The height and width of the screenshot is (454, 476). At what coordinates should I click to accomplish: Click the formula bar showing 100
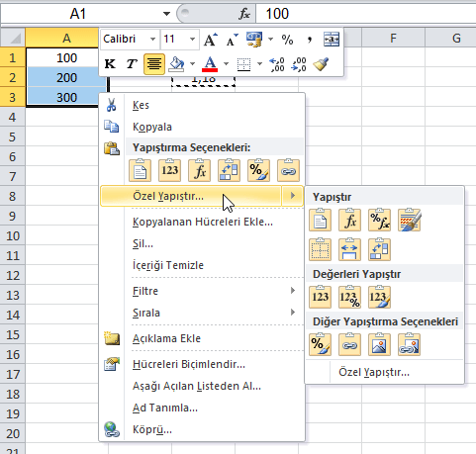coord(366,14)
